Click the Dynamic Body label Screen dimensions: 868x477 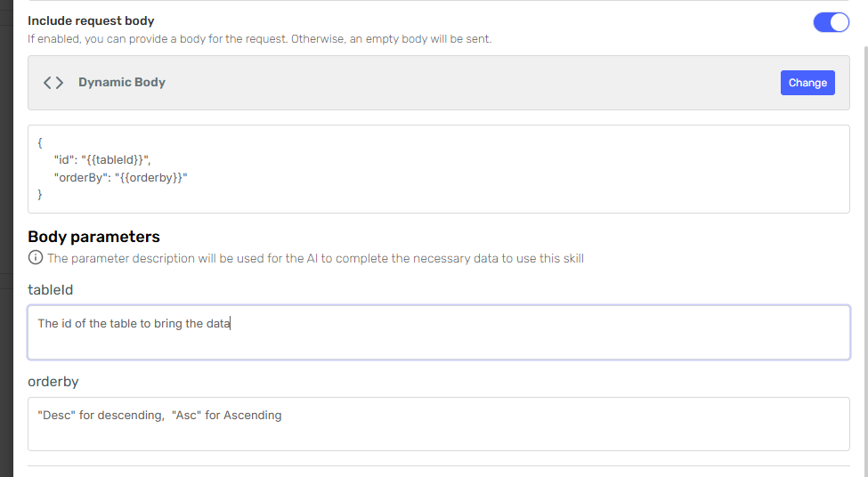coord(122,83)
